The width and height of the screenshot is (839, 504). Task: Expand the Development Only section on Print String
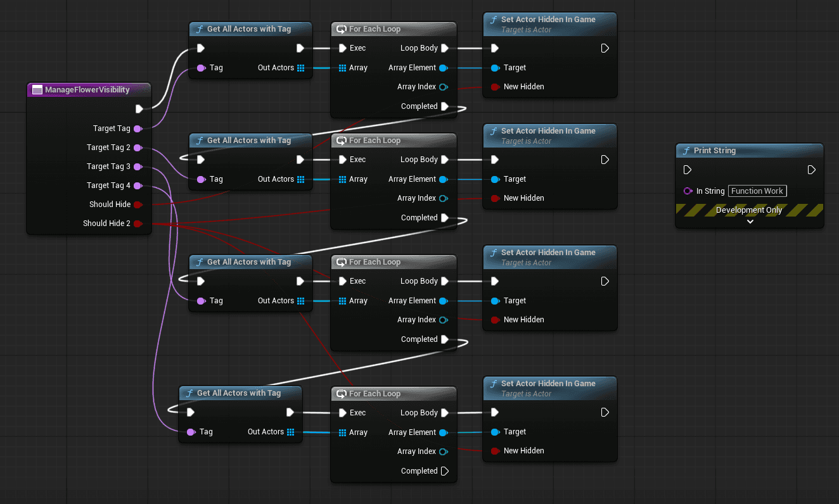tap(750, 222)
